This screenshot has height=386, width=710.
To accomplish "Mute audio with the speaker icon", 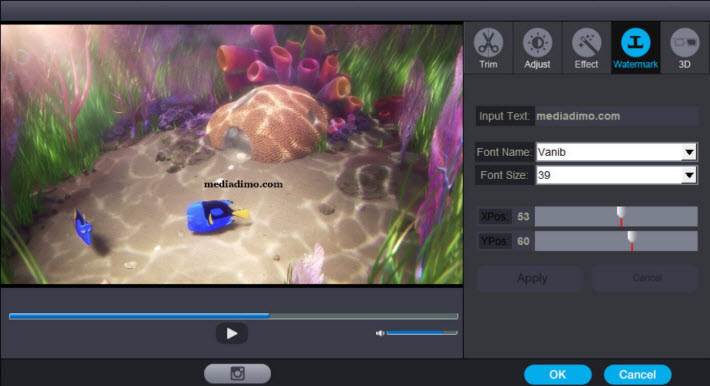I will [x=380, y=333].
